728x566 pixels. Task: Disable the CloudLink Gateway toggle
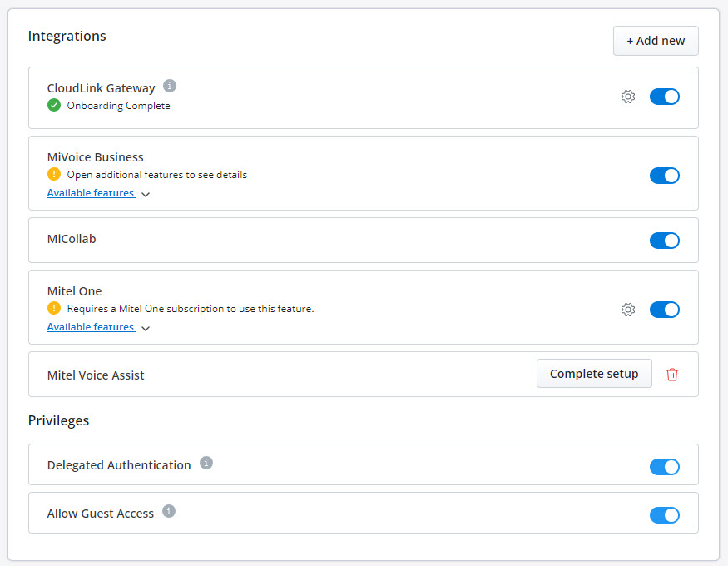click(665, 97)
